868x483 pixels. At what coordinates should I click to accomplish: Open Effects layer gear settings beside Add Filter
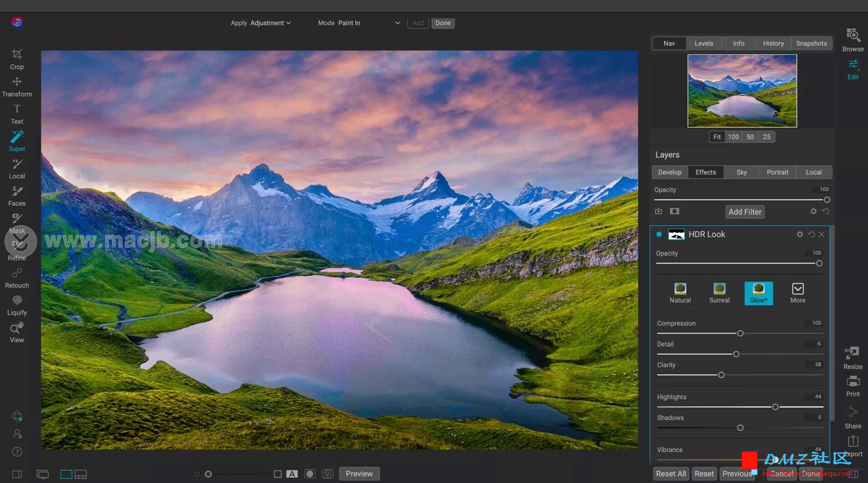(x=813, y=211)
